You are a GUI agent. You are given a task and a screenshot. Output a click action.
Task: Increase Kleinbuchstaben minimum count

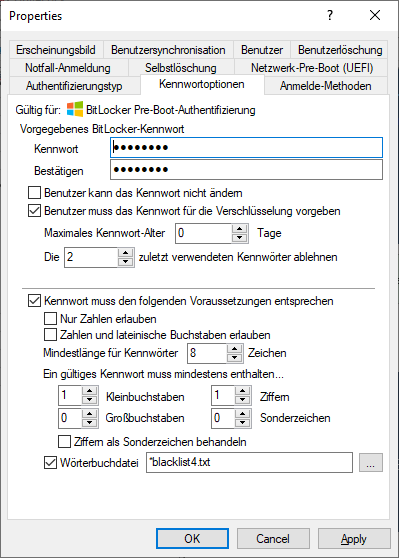(x=89, y=391)
